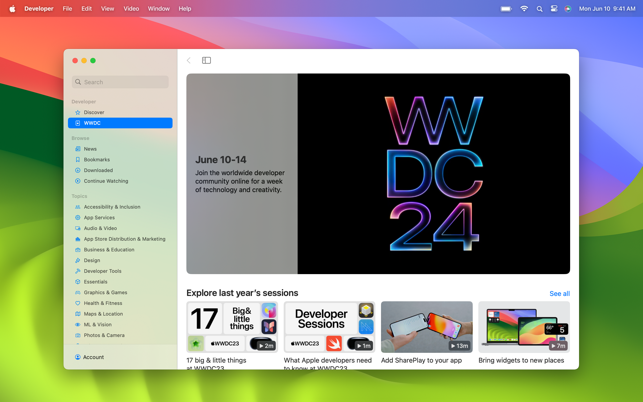Open Spotlight search in menu bar

[x=540, y=9]
